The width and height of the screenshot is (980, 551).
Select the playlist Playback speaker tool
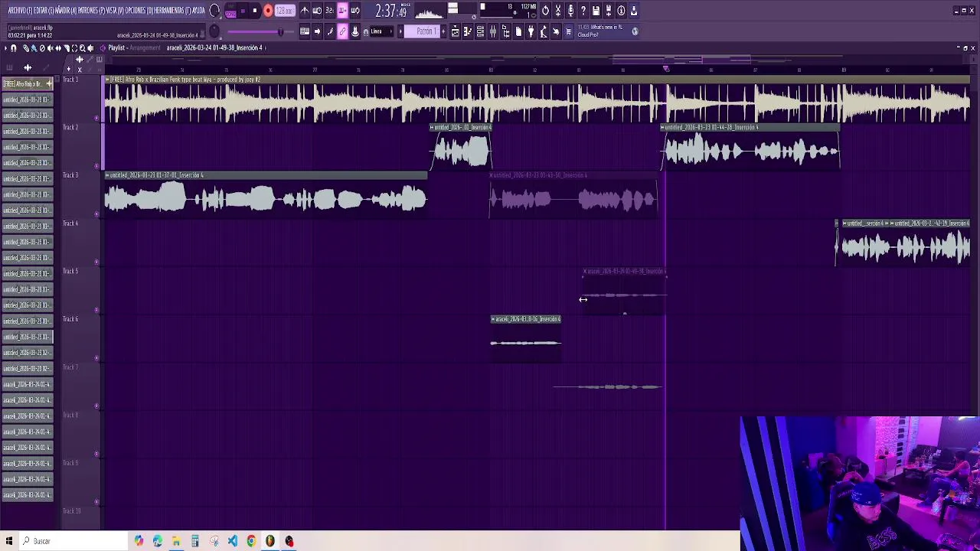[x=90, y=48]
